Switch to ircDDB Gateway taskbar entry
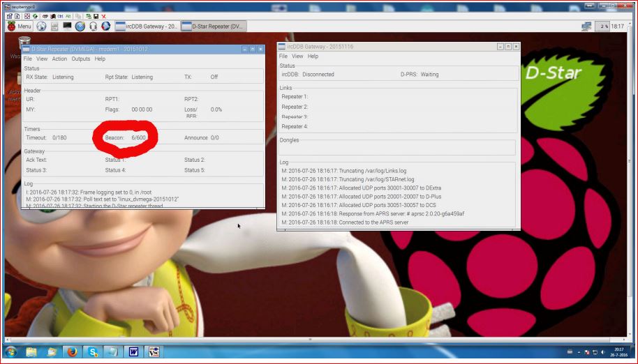638x364 pixels. tap(147, 26)
